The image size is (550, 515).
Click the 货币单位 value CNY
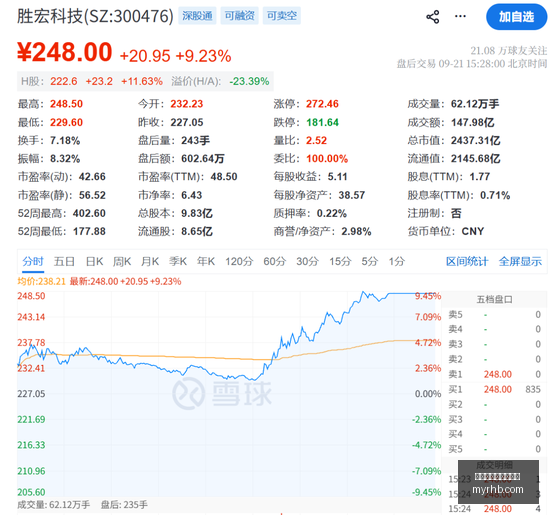[x=472, y=232]
